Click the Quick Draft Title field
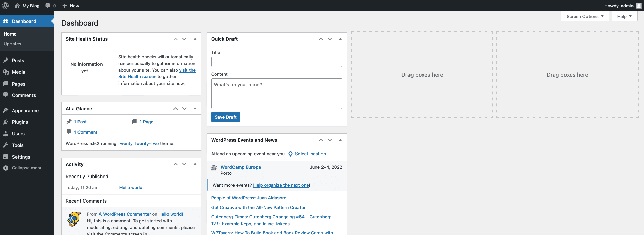 pyautogui.click(x=276, y=62)
